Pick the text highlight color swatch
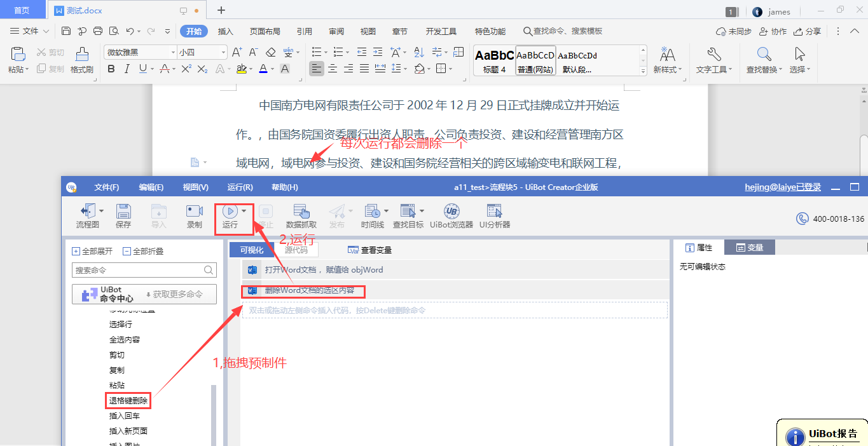The width and height of the screenshot is (868, 446). 241,69
